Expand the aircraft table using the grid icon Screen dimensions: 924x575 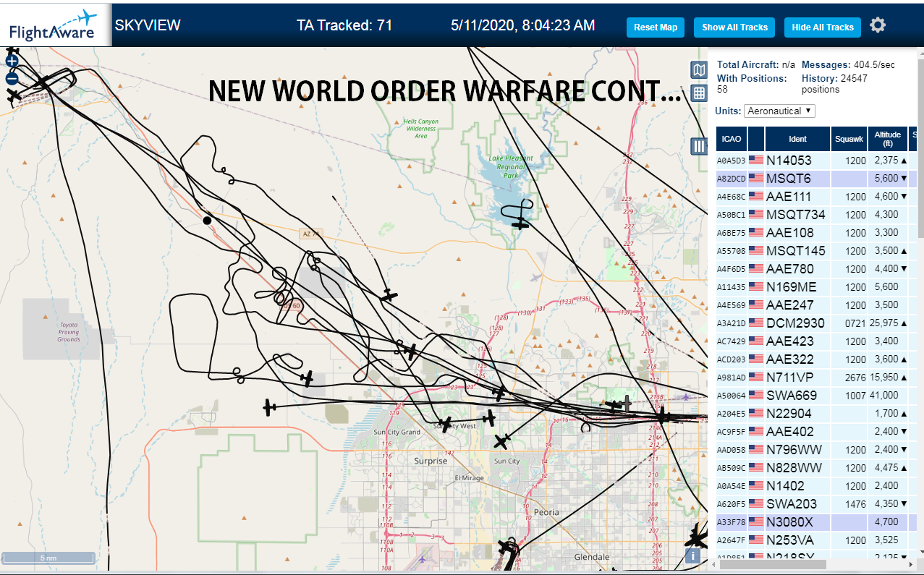699,93
